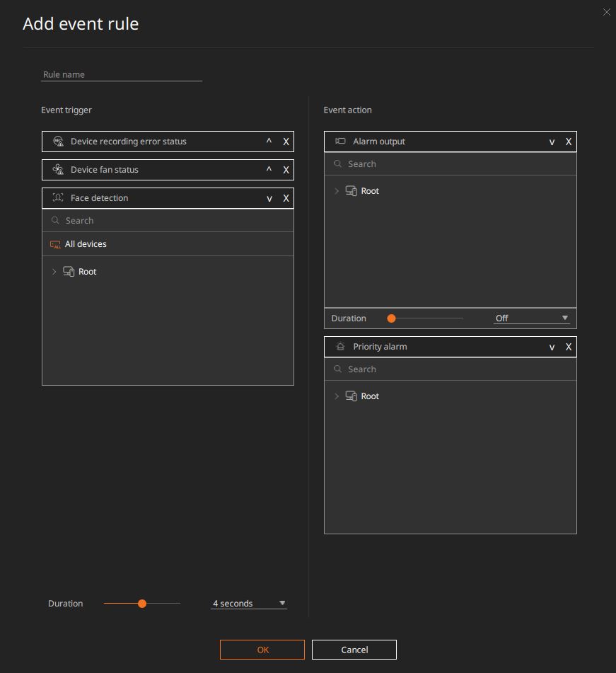This screenshot has height=673, width=616.
Task: Click the Device recording error status icon
Action: [57, 142]
